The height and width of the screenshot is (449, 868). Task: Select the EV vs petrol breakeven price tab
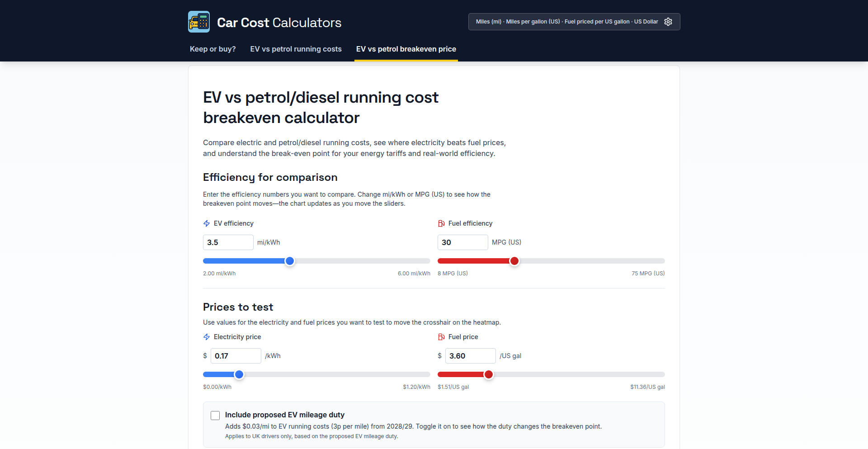pyautogui.click(x=406, y=49)
